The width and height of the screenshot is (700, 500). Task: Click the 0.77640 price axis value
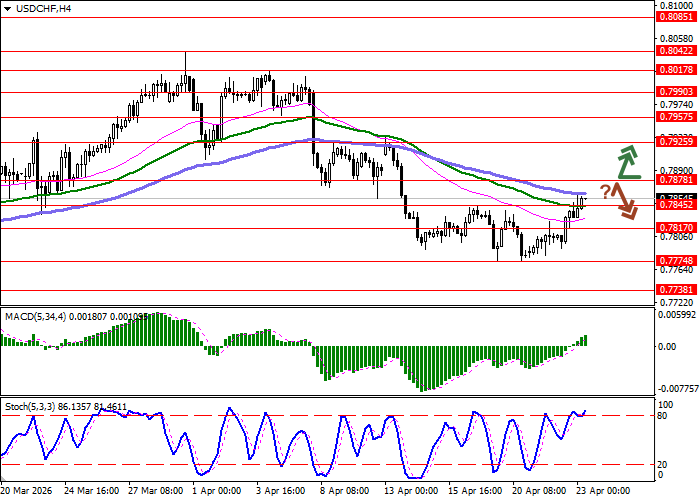[x=678, y=270]
